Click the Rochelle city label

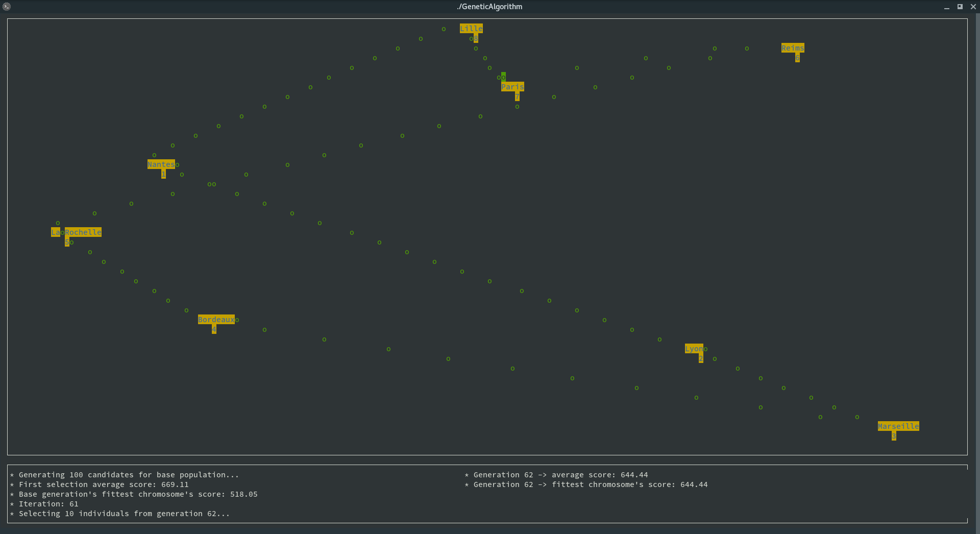coord(83,232)
